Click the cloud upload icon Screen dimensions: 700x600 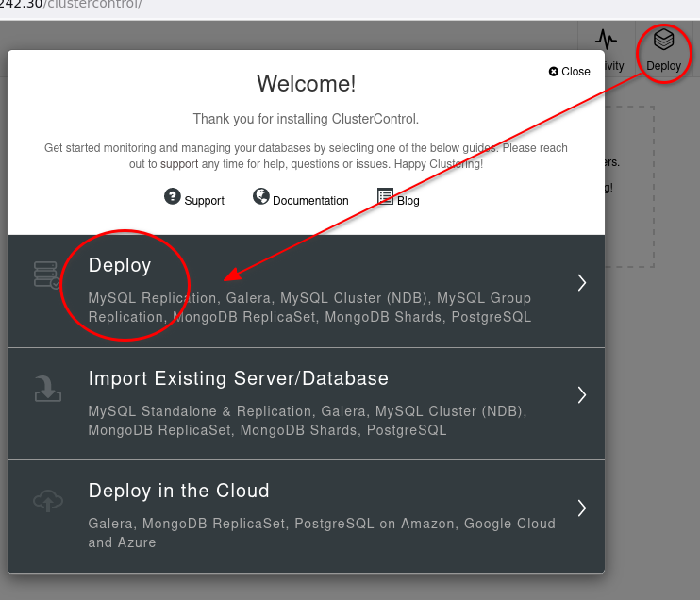point(47,501)
